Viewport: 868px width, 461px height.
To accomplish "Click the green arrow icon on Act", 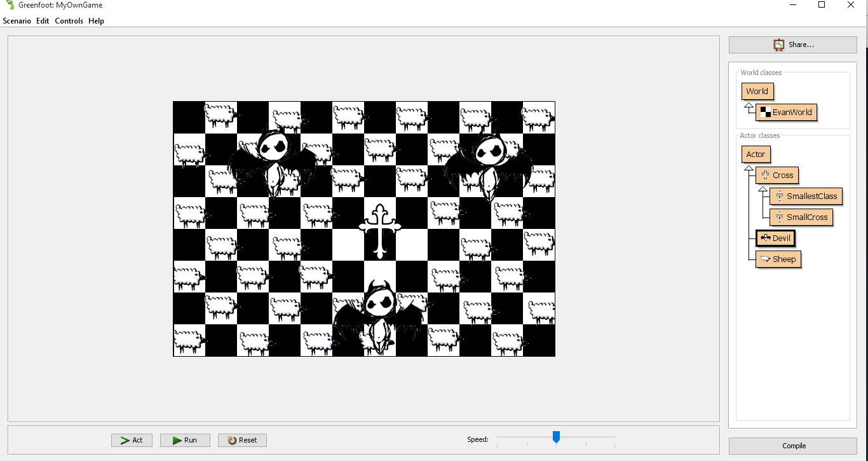I will point(124,440).
